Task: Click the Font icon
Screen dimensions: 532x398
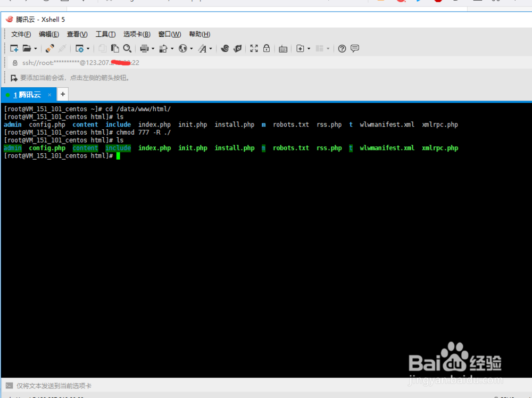Action: click(x=203, y=48)
